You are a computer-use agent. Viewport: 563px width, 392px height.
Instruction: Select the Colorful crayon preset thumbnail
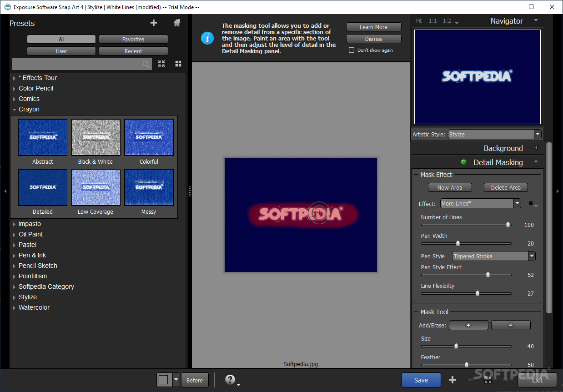149,137
